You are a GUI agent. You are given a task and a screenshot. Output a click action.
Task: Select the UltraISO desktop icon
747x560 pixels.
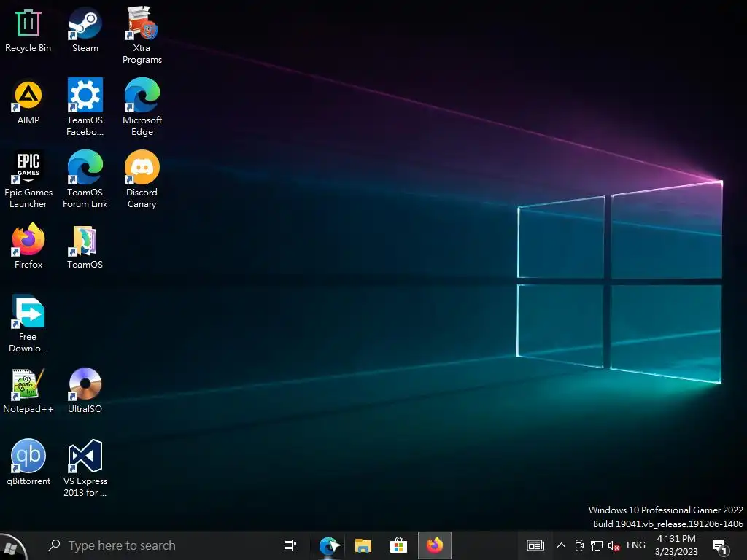[x=85, y=391]
